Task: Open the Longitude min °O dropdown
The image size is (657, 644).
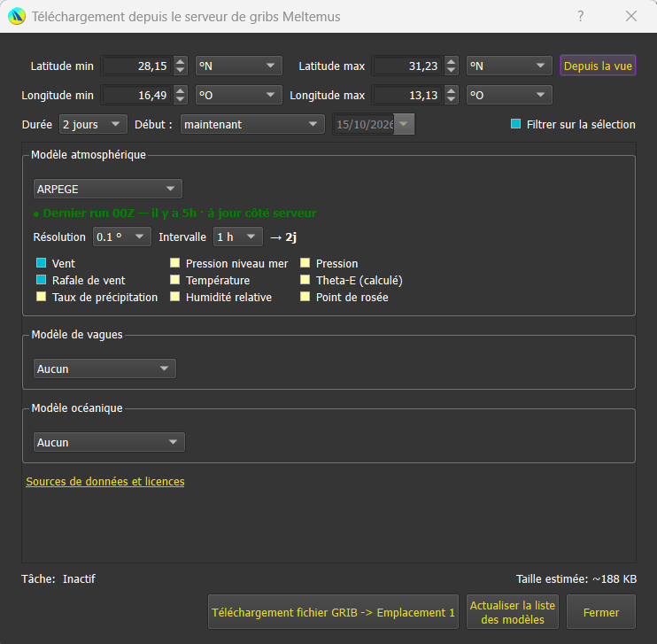Action: tap(239, 95)
